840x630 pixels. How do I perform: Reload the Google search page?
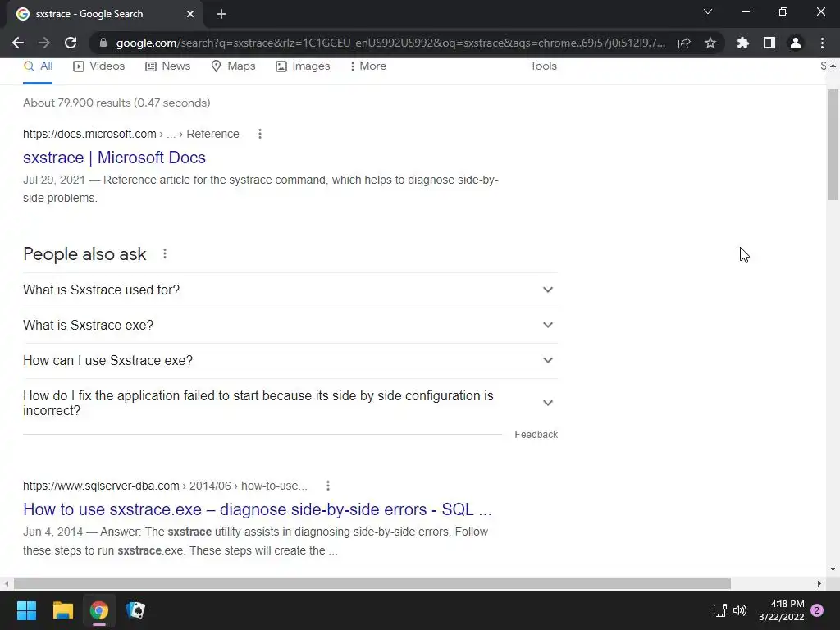71,43
